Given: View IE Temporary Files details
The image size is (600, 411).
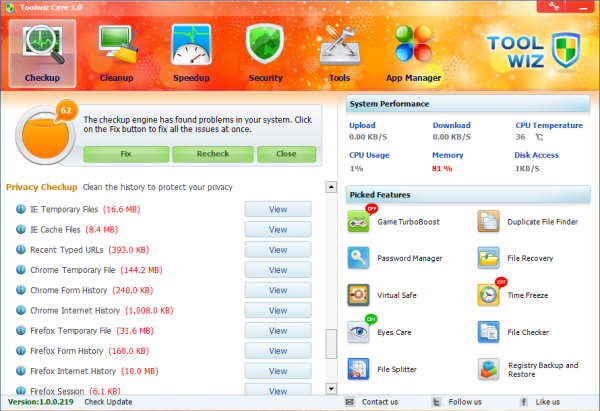Looking at the screenshot, I should point(278,209).
